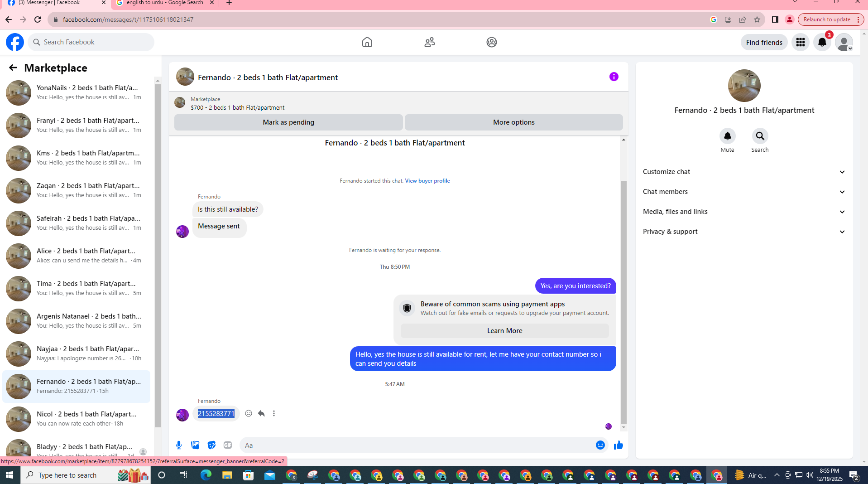Open the emoji picker in message box

[600, 445]
